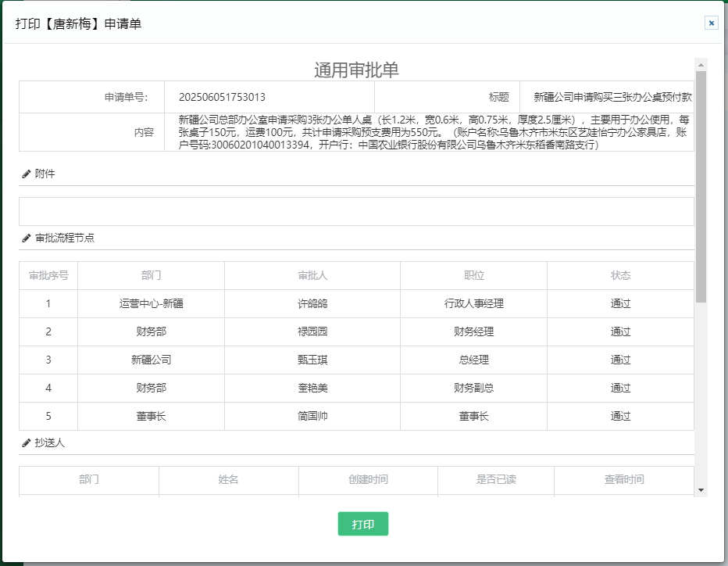
Task: Click the scrollbar down arrow
Action: 701,489
